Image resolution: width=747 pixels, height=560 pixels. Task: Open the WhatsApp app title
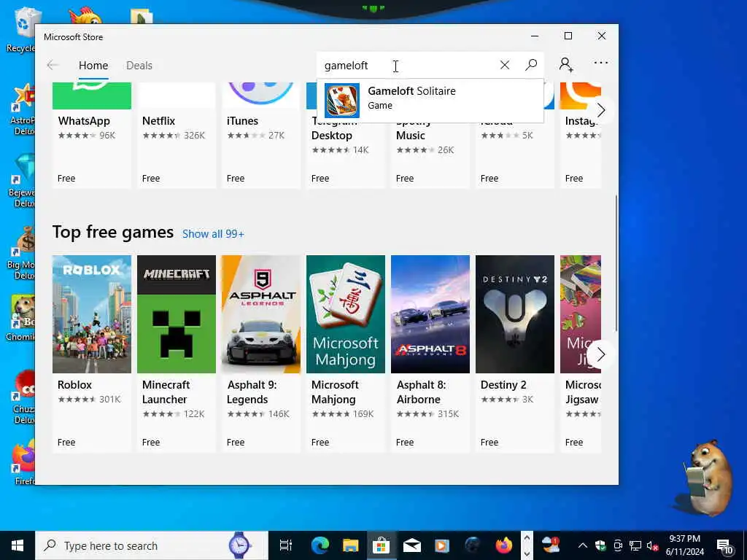pos(84,121)
